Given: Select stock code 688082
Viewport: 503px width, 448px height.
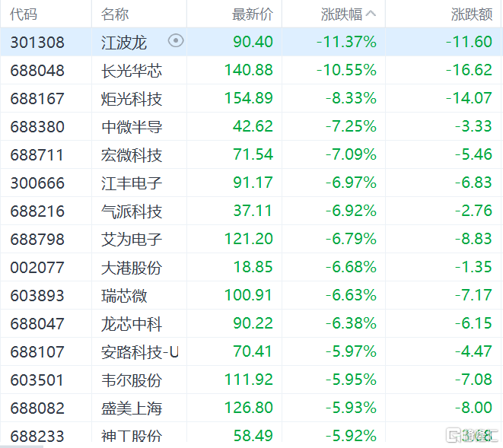Looking at the screenshot, I should click(x=37, y=408).
